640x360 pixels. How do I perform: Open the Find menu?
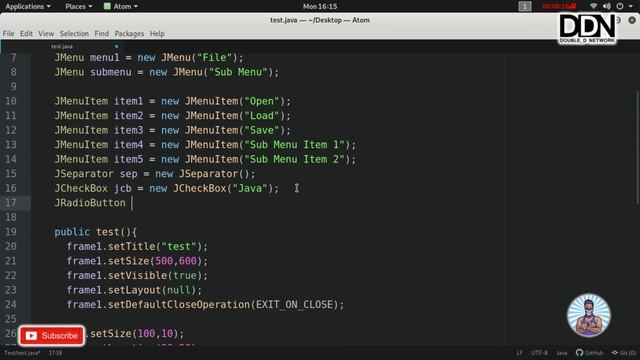pos(102,33)
